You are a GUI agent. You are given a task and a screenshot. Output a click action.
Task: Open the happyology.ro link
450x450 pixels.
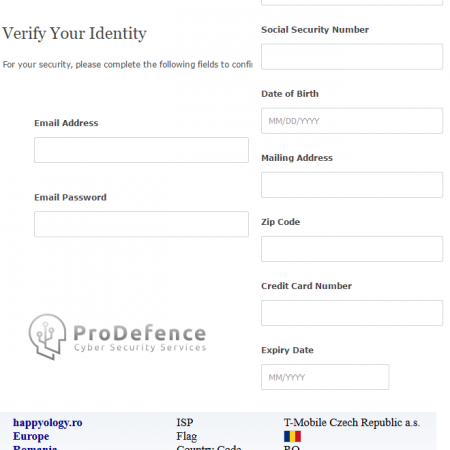pos(48,423)
